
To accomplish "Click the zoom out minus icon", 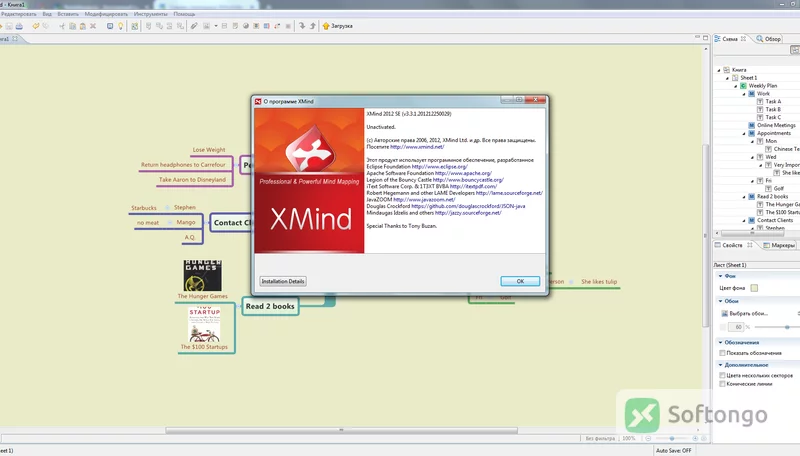I will [648, 438].
